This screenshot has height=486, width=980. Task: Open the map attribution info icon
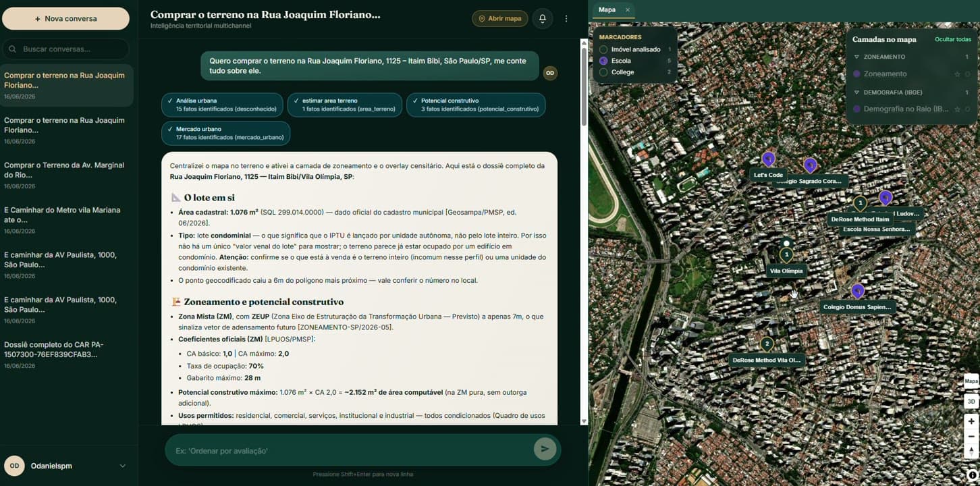pos(973,475)
